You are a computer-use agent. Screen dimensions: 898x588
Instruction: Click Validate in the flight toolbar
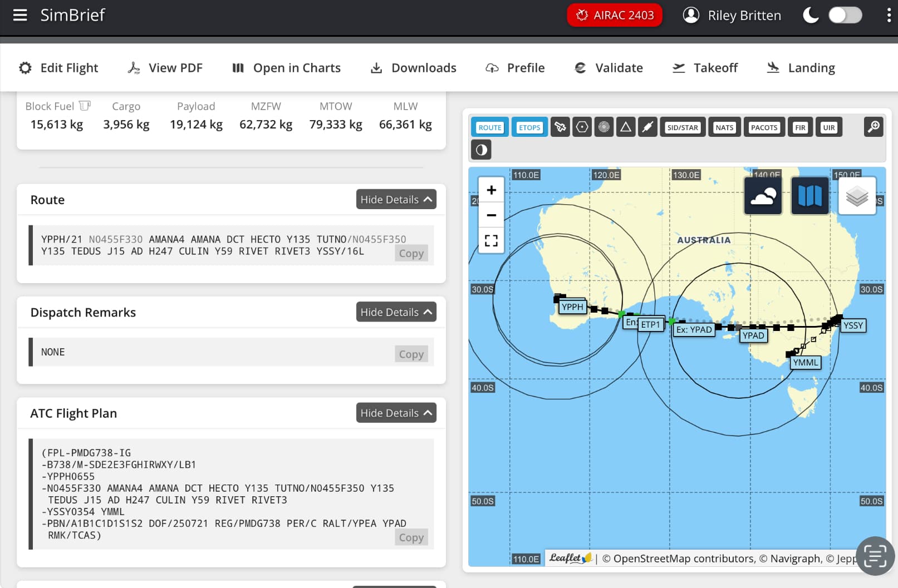(x=609, y=68)
